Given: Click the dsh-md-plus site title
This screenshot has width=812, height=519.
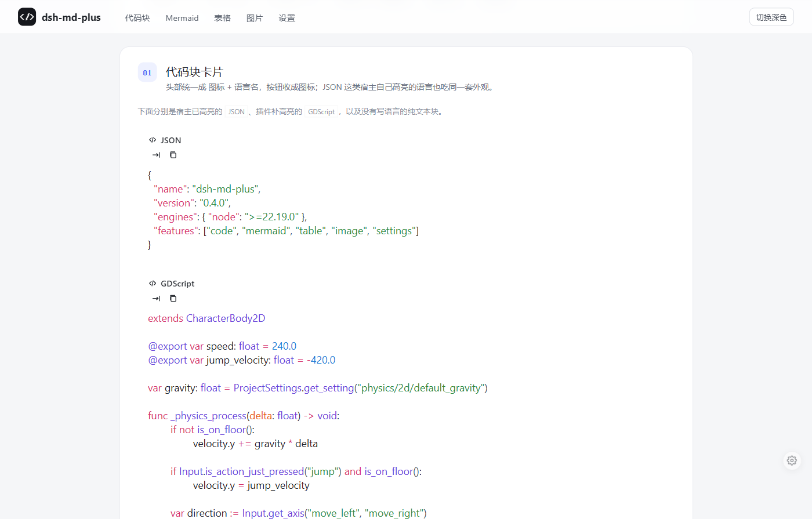Looking at the screenshot, I should (71, 17).
